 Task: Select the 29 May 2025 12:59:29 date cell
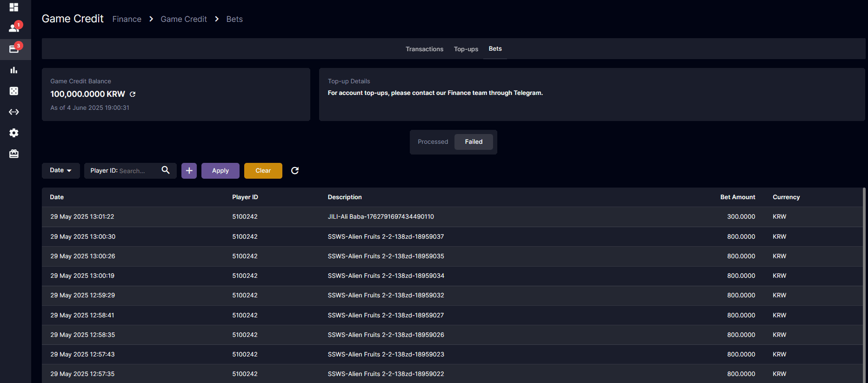click(x=83, y=296)
